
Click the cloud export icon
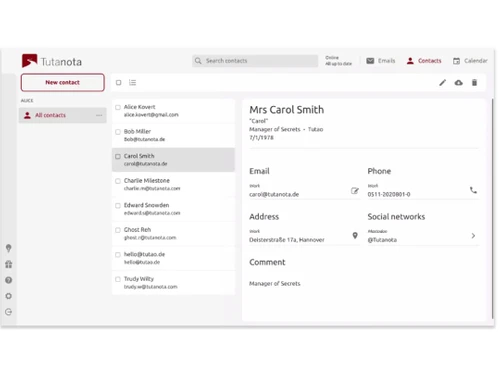[459, 83]
